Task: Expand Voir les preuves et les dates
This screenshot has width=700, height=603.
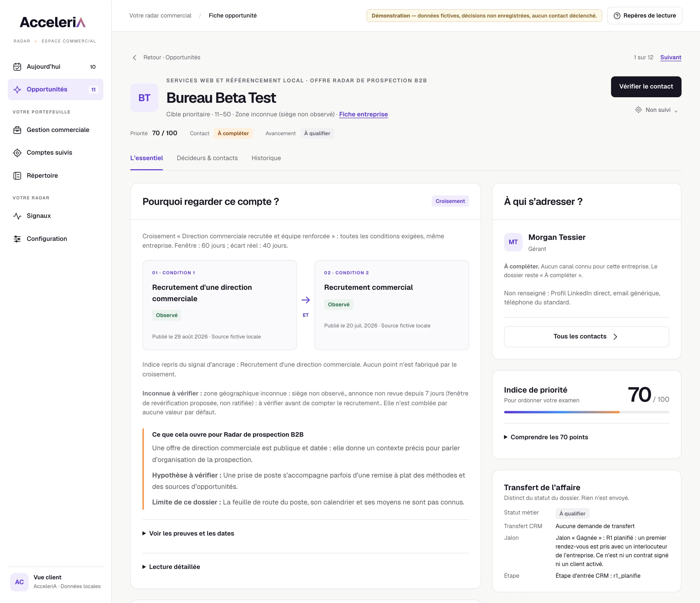Action: 188,533
